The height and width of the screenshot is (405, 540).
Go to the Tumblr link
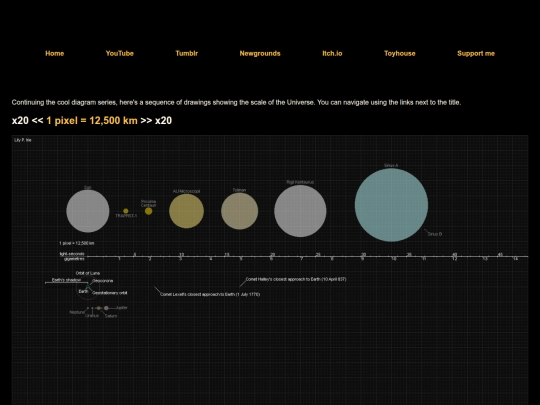coord(187,53)
